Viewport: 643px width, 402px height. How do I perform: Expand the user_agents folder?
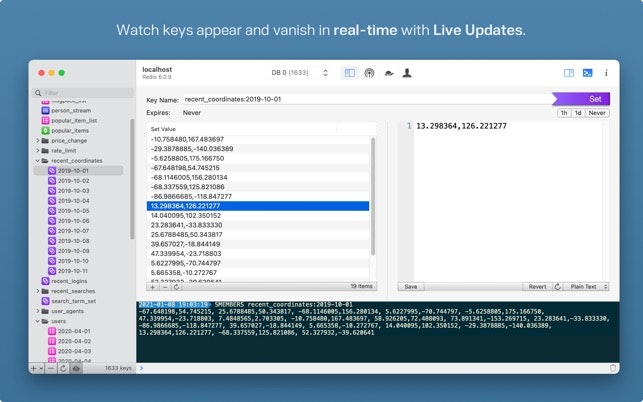click(38, 311)
